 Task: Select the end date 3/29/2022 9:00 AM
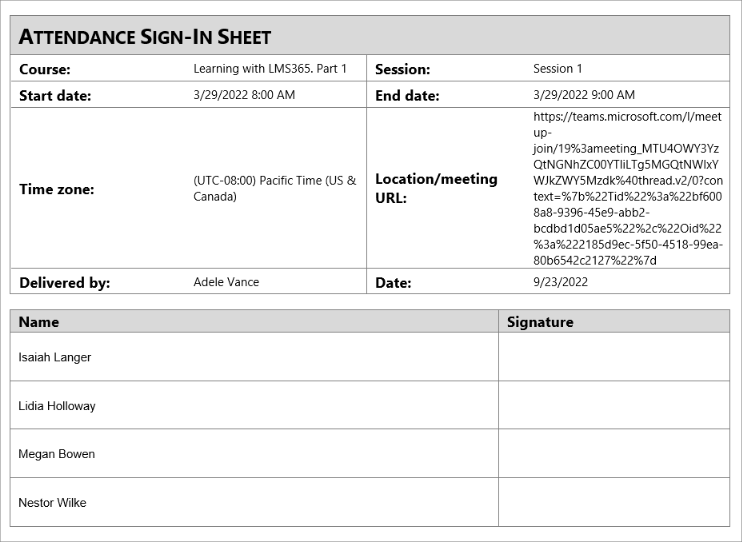click(x=584, y=95)
